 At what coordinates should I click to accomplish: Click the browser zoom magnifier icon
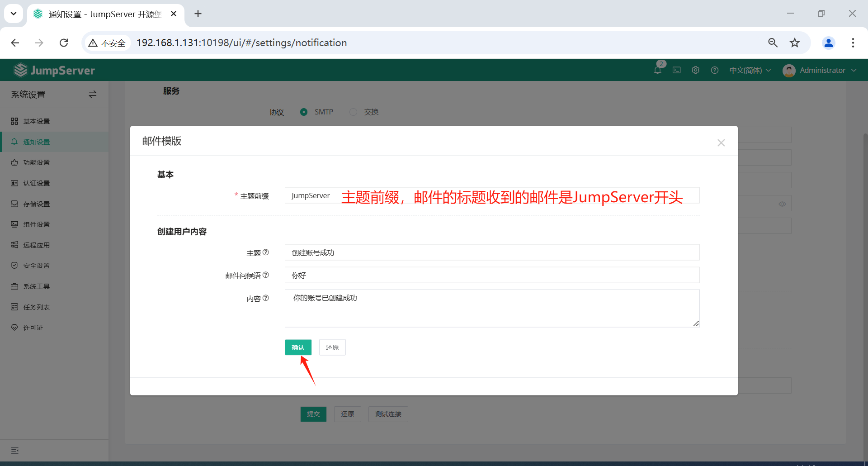coord(773,43)
